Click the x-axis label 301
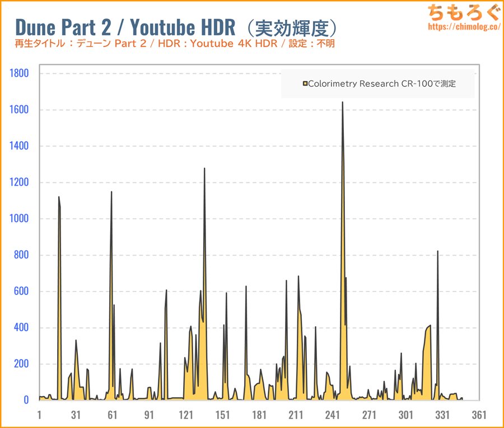The height and width of the screenshot is (428, 504). click(405, 415)
